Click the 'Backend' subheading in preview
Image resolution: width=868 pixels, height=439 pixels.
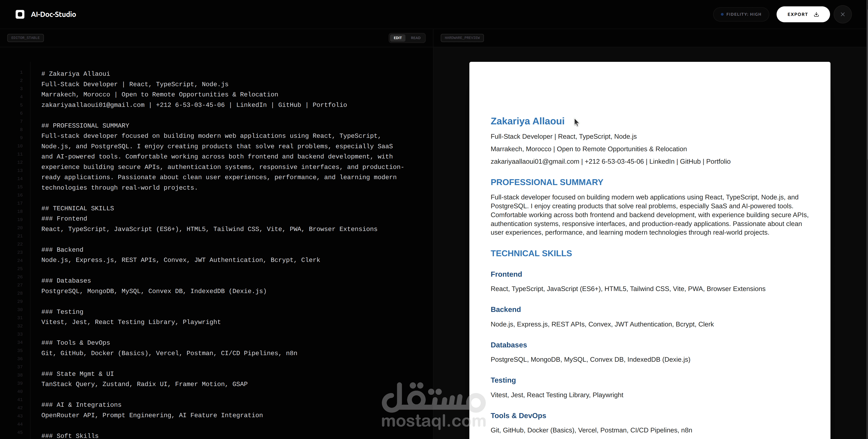point(506,310)
